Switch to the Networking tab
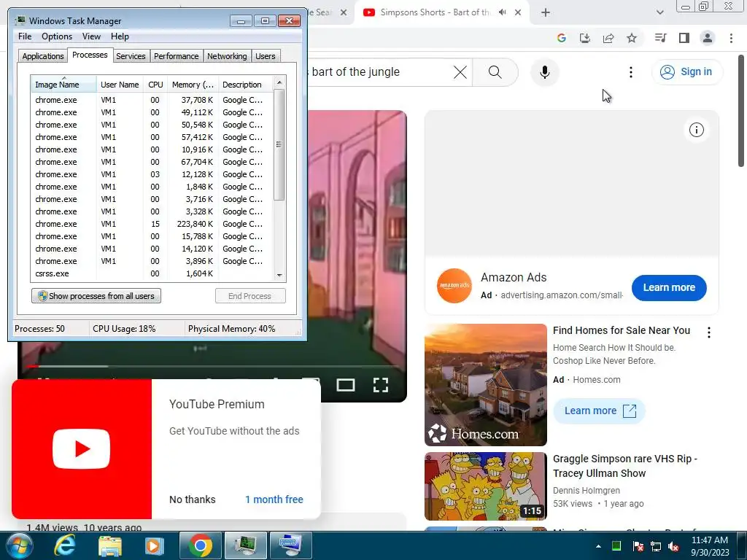Screen dimensions: 747x560 coord(227,56)
